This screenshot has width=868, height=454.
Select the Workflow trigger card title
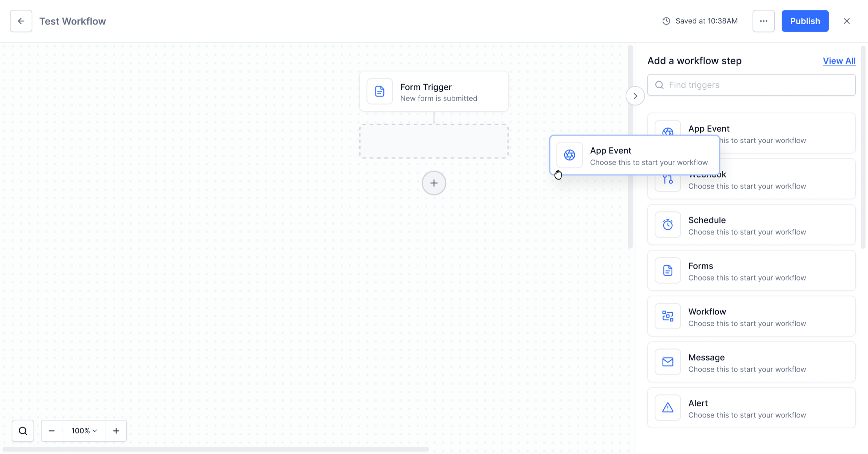(707, 312)
